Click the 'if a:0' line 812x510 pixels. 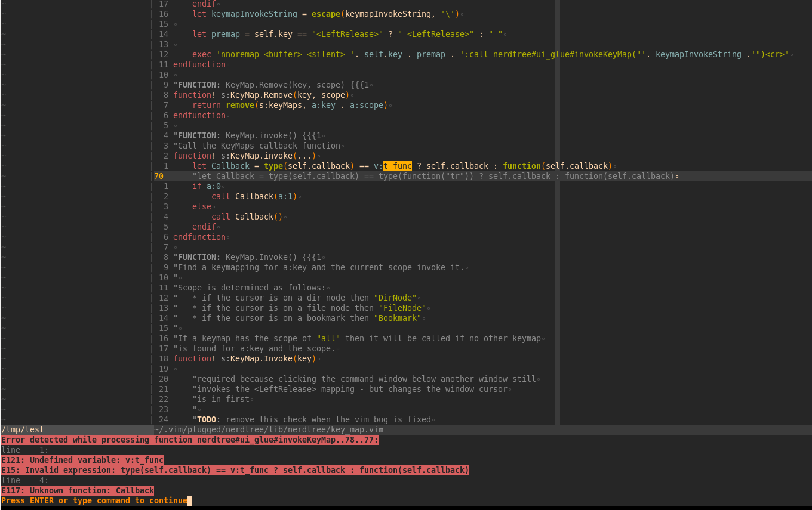click(207, 186)
